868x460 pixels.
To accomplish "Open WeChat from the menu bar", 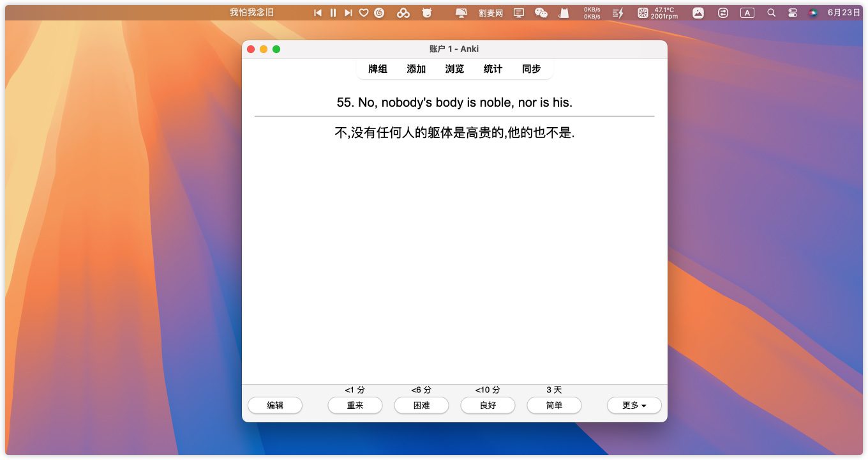I will pyautogui.click(x=541, y=13).
